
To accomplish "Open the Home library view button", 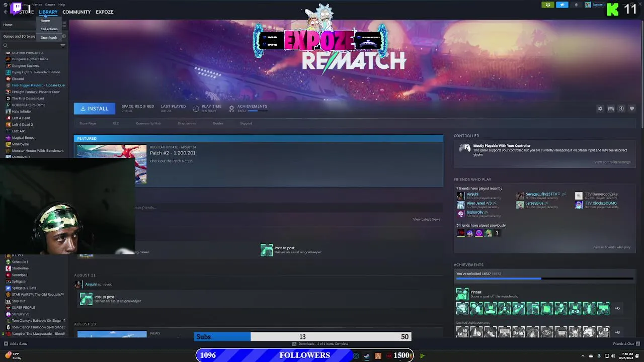I will coord(8,25).
